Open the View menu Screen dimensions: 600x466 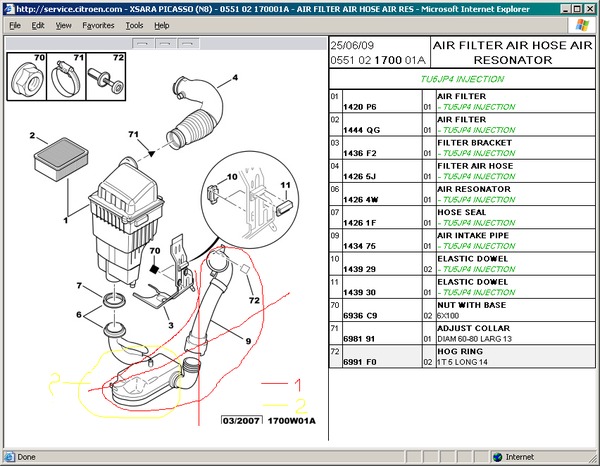click(63, 26)
